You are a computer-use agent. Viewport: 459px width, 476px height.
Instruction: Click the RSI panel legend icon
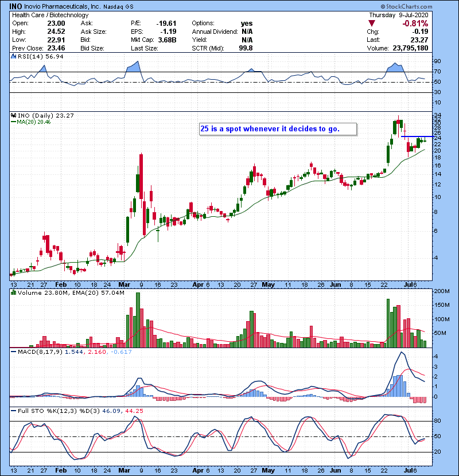pos(13,56)
